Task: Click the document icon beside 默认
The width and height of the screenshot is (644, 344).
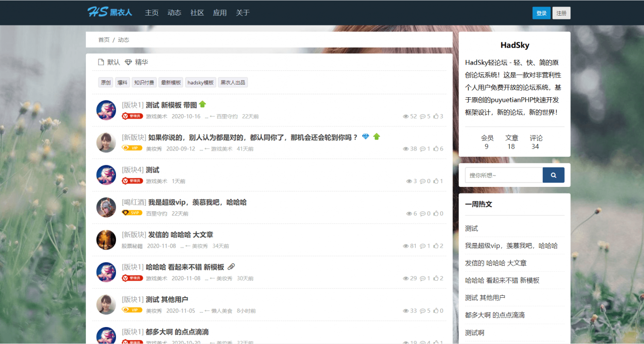Action: (x=101, y=62)
